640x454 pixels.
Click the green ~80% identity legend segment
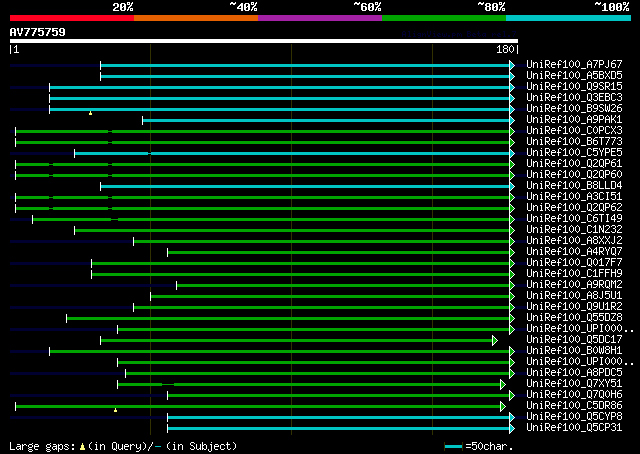pos(444,18)
